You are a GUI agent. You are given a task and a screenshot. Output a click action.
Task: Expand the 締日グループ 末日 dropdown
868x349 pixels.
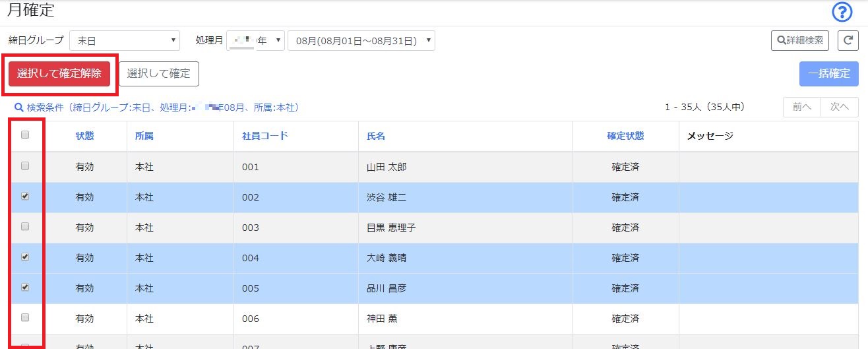[x=125, y=40]
